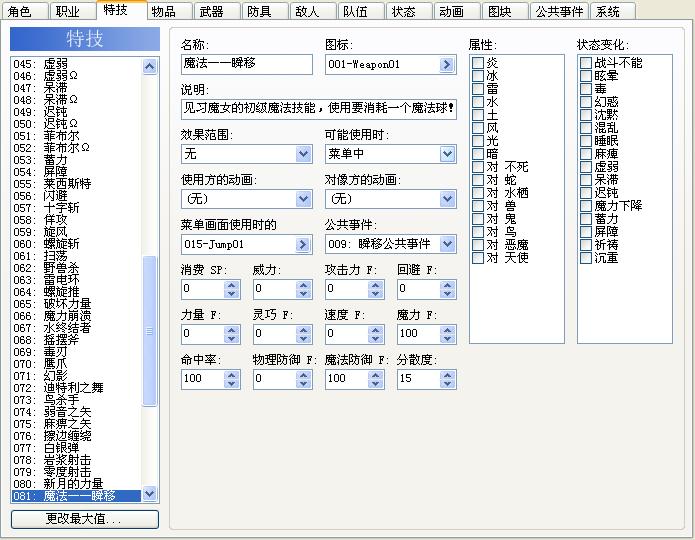Image resolution: width=695 pixels, height=540 pixels.
Task: Select skill 077: 白银弹
Action: (x=75, y=448)
